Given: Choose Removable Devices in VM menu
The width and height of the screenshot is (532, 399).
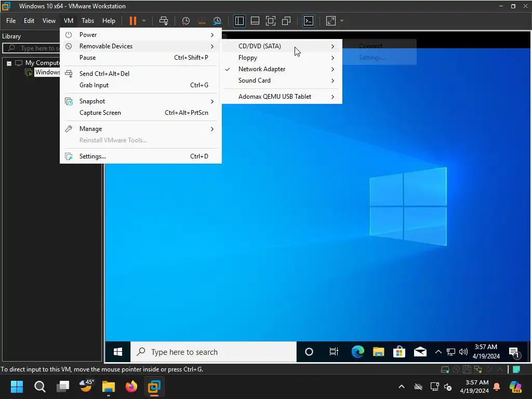Looking at the screenshot, I should coord(140,46).
